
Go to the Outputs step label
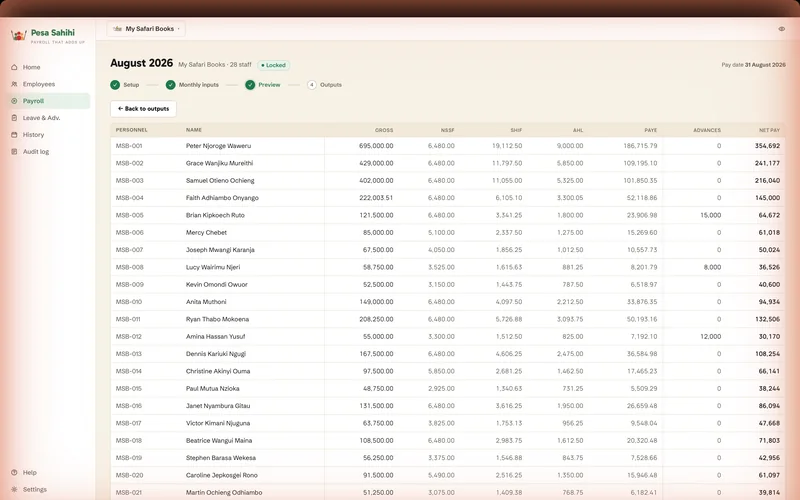click(331, 85)
